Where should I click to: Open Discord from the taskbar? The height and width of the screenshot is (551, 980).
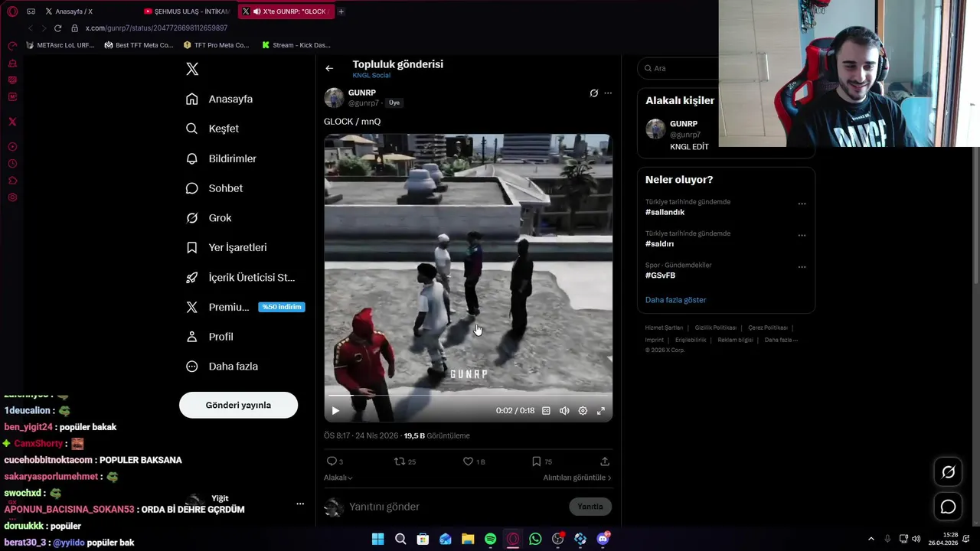[x=603, y=539]
